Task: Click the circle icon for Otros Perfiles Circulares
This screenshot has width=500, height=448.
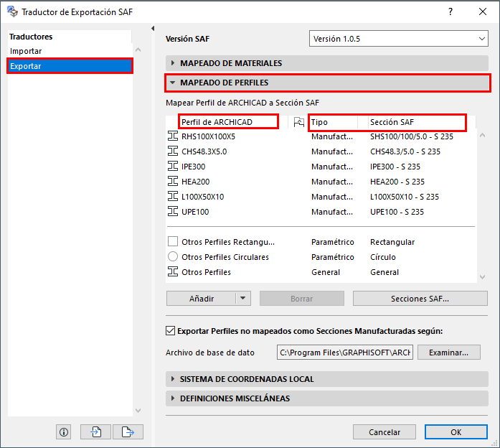Action: click(x=173, y=256)
